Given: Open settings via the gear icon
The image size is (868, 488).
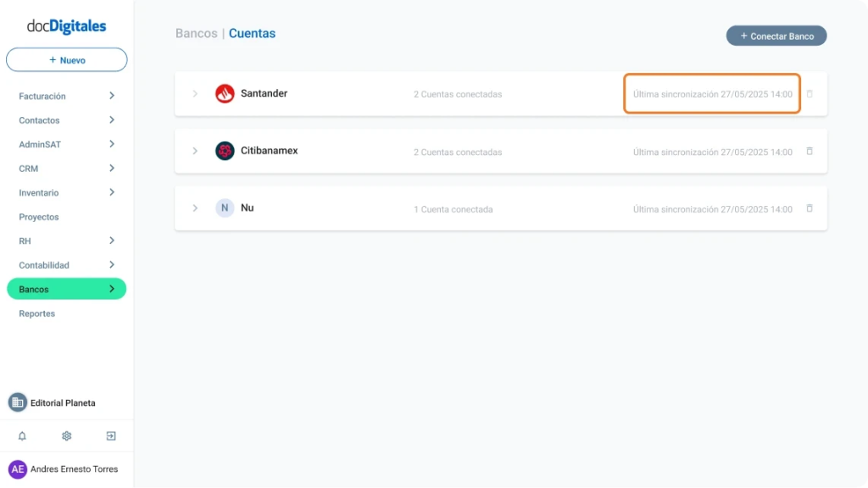Looking at the screenshot, I should (x=66, y=436).
